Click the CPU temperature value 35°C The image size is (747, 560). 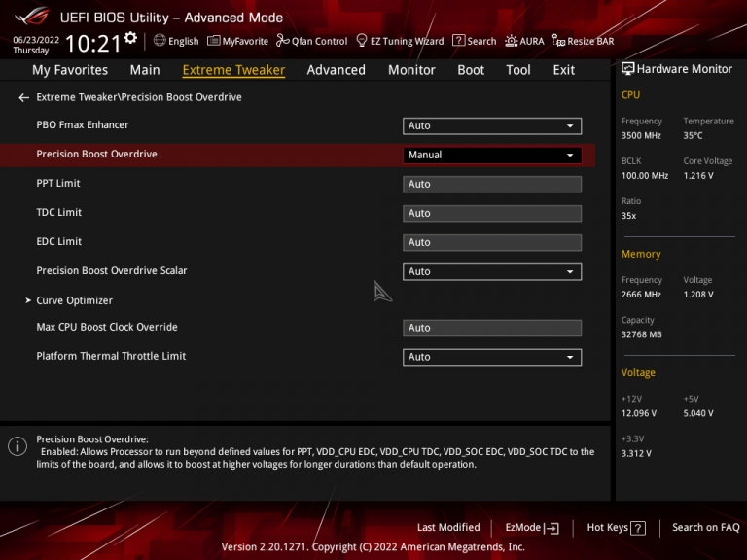click(x=693, y=136)
